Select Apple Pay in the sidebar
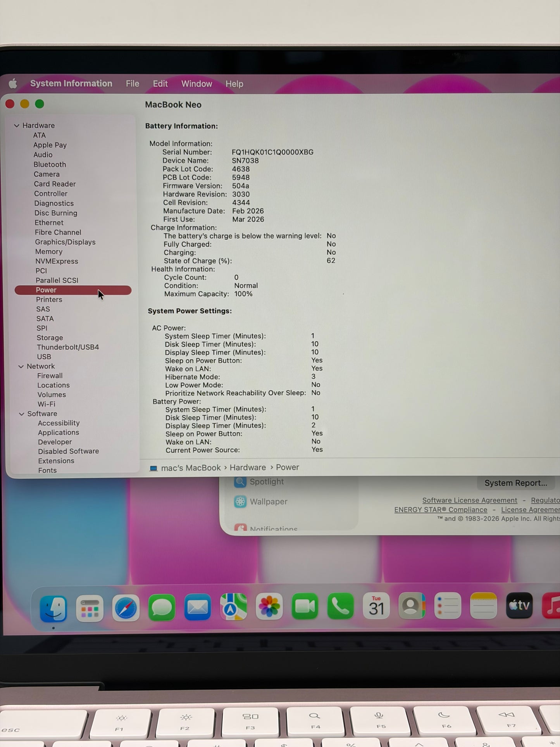Viewport: 560px width, 747px height. pos(50,145)
